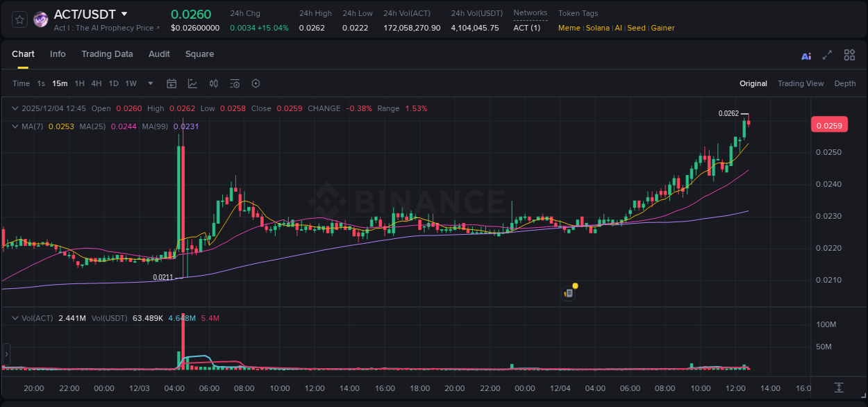Image resolution: width=868 pixels, height=407 pixels.
Task: Open the extra timeframe intervals dropdown
Action: click(150, 83)
